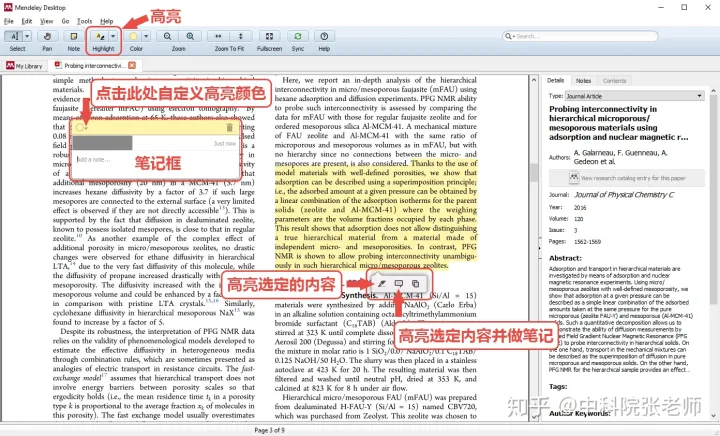The height and width of the screenshot is (436, 720).
Task: Open the Help menu
Action: pyautogui.click(x=107, y=21)
